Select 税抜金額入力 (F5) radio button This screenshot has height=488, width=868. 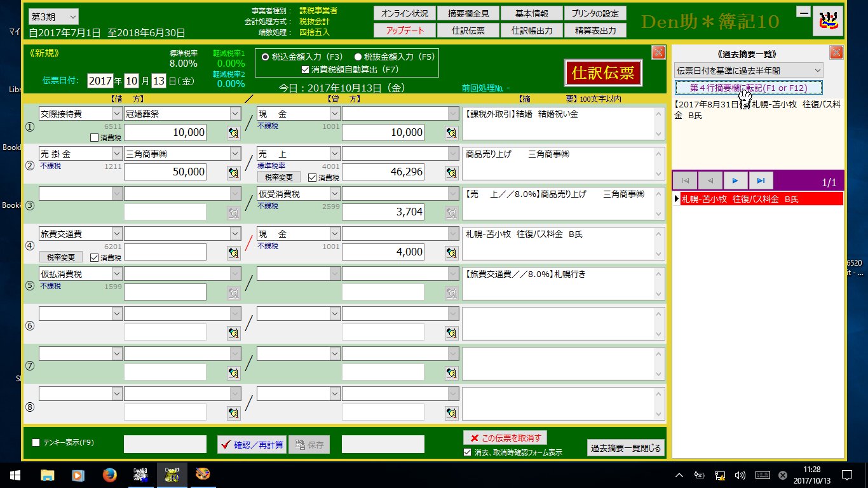tap(358, 57)
